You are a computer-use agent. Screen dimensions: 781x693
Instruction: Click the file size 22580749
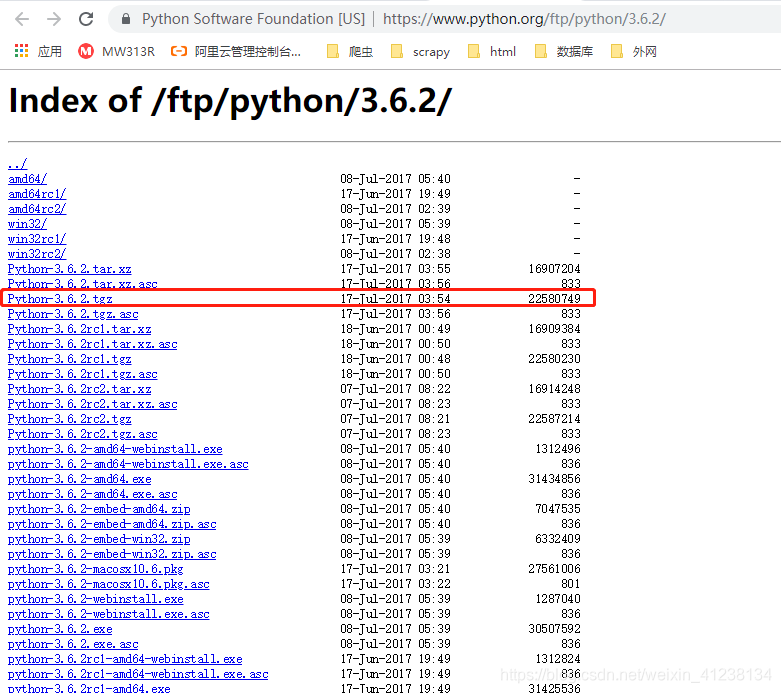tap(554, 299)
